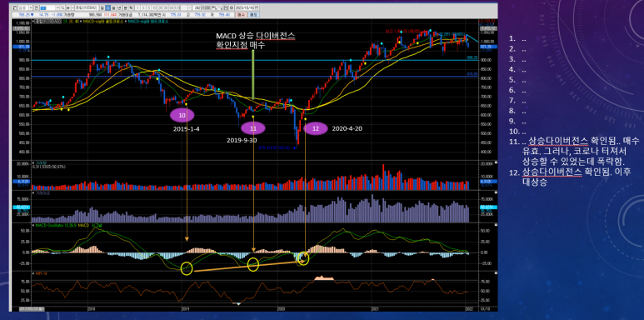Image resolution: width=644 pixels, height=320 pixels.
Task: Click the MFI 14 indicator label
Action: click(x=40, y=273)
